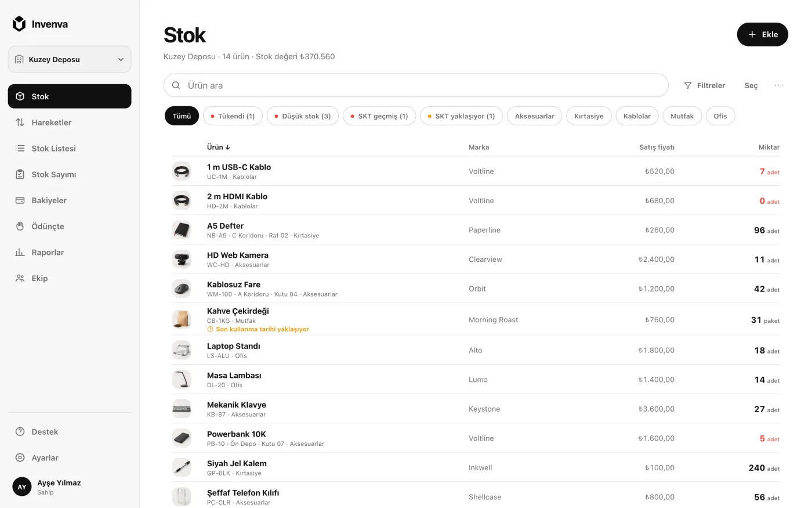Toggle the SKT geçmiş (1) filter chip
The height and width of the screenshot is (508, 812).
pyautogui.click(x=379, y=116)
